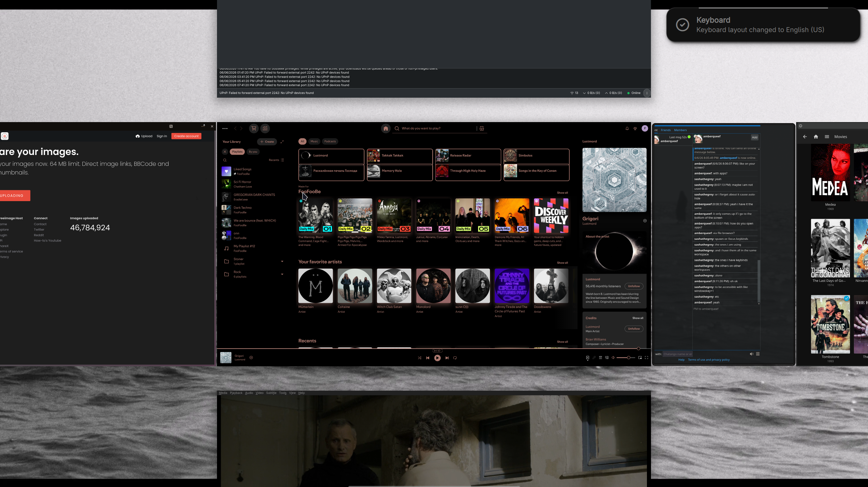Open Connect to a device

[607, 357]
